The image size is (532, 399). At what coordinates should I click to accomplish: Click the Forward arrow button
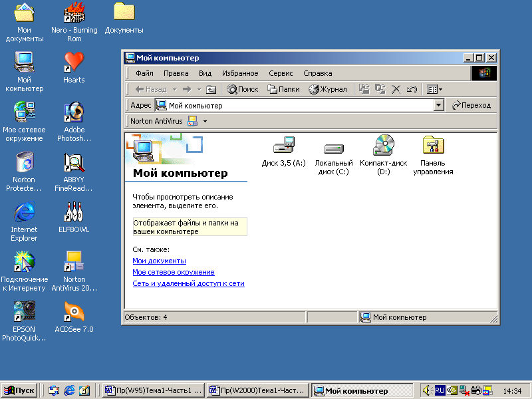(x=187, y=90)
